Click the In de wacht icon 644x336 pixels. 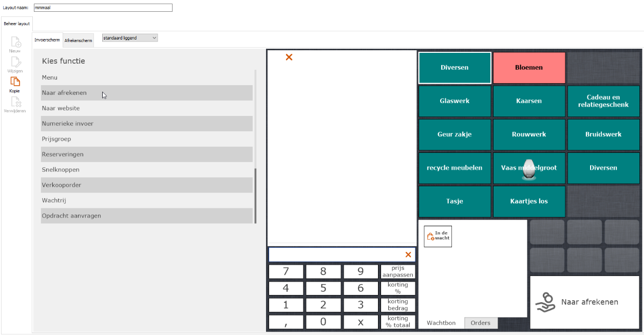(438, 236)
